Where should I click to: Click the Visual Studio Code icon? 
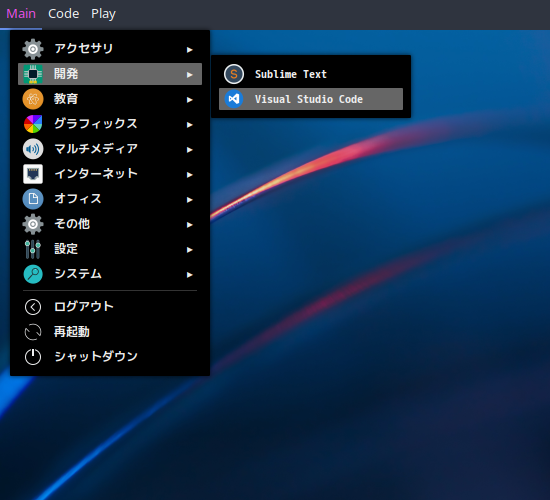234,99
